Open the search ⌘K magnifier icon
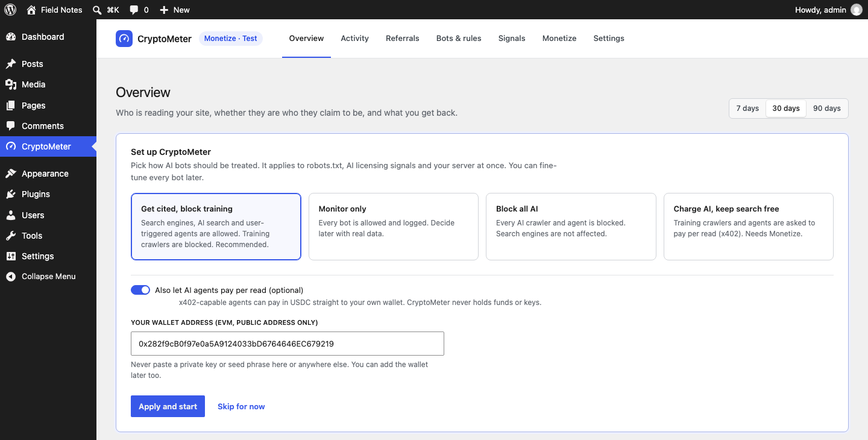 pos(97,10)
